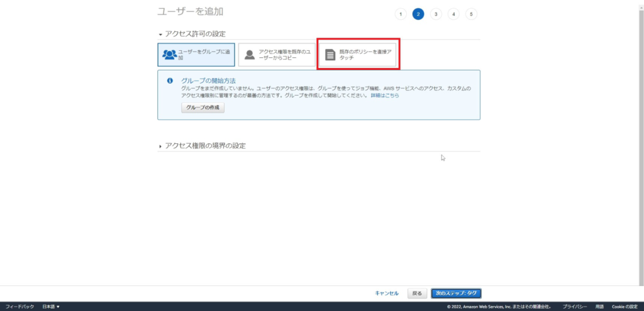
Task: Go to wizard step 1 circle
Action: (401, 14)
